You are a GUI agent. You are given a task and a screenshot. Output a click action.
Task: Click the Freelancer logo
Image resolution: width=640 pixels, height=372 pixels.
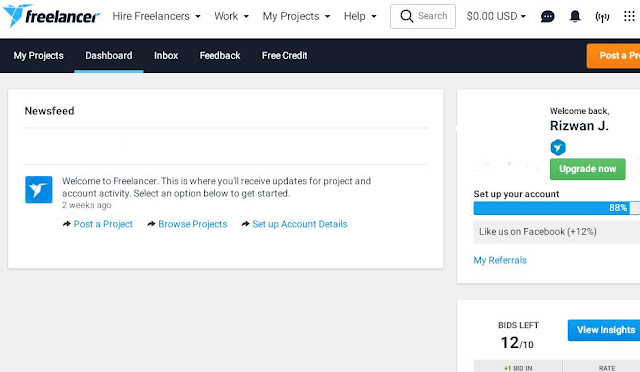pos(51,16)
